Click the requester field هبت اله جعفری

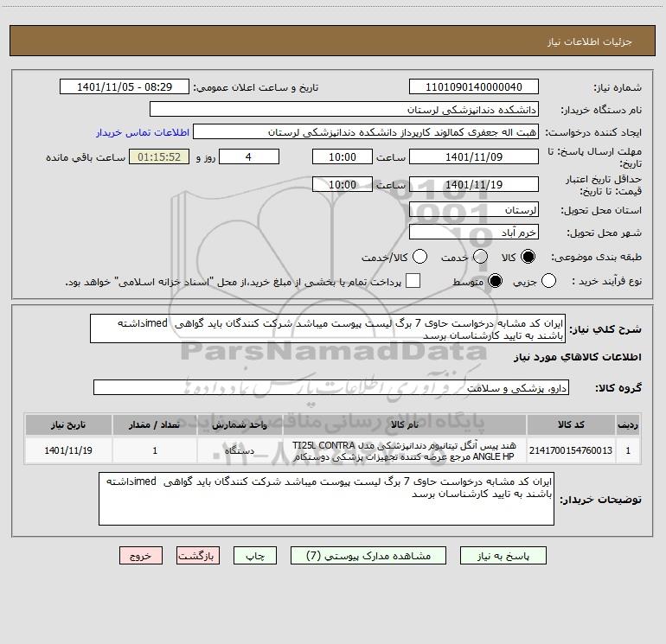[x=366, y=131]
